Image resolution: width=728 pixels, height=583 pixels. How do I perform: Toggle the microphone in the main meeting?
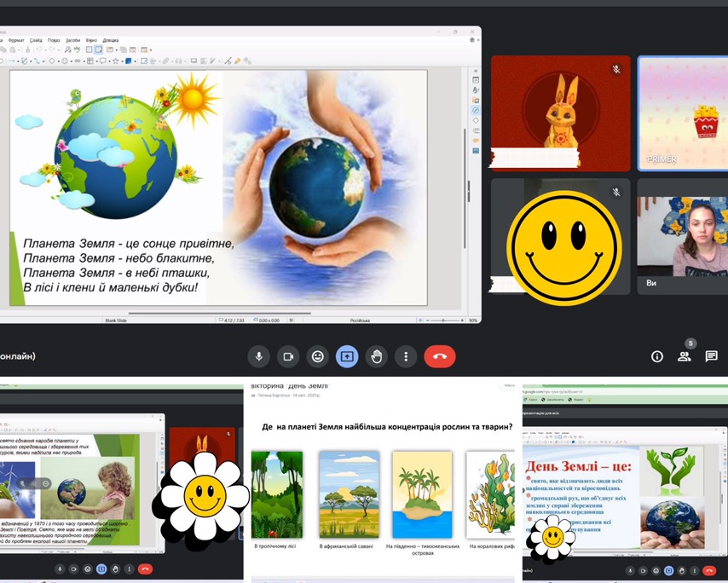(259, 356)
